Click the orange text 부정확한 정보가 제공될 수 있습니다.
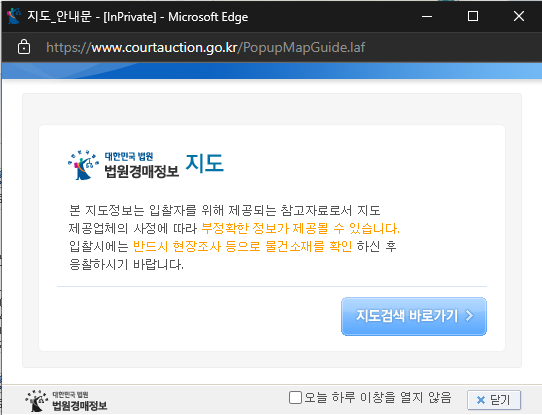The image size is (542, 415). click(300, 228)
